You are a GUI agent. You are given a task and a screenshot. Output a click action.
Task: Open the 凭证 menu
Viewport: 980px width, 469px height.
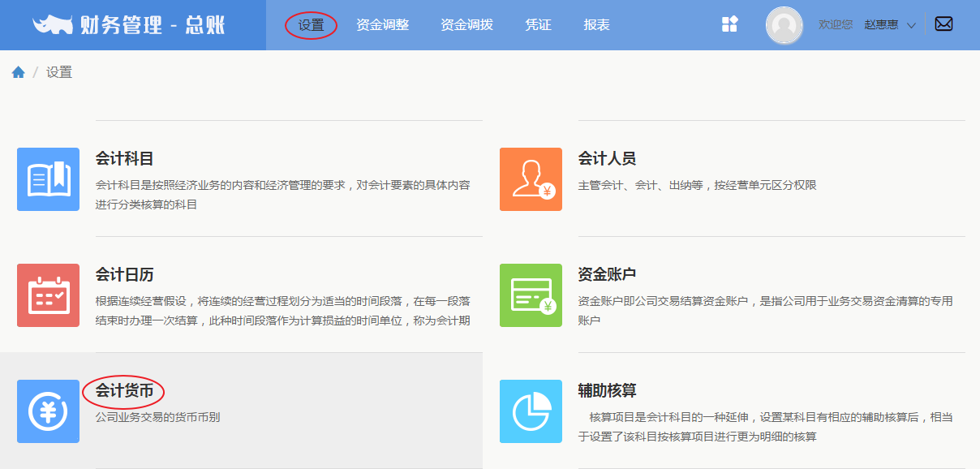[538, 25]
